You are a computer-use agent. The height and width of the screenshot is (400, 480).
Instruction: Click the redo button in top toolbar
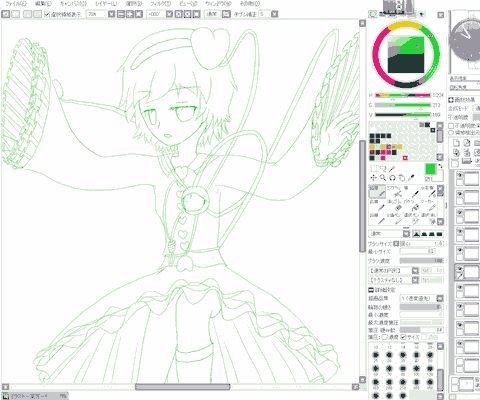tap(16, 14)
